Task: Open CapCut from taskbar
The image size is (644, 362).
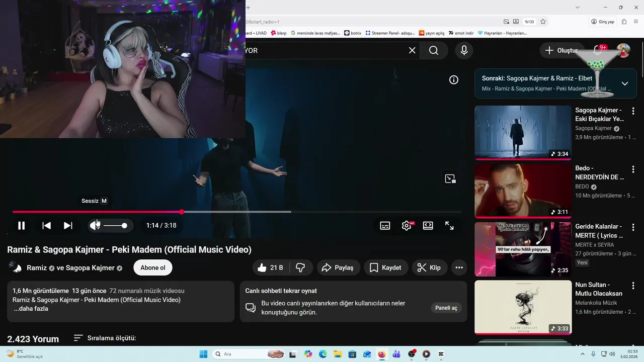Action: (x=441, y=354)
